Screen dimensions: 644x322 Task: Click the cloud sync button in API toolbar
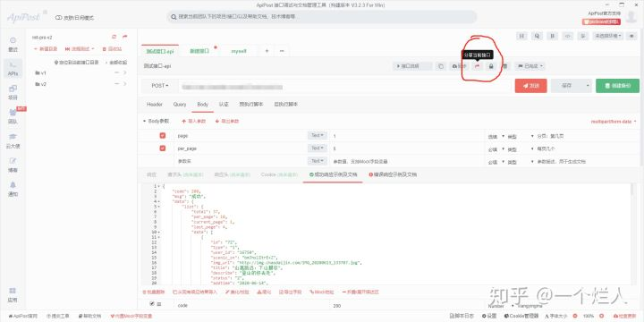[x=459, y=66]
